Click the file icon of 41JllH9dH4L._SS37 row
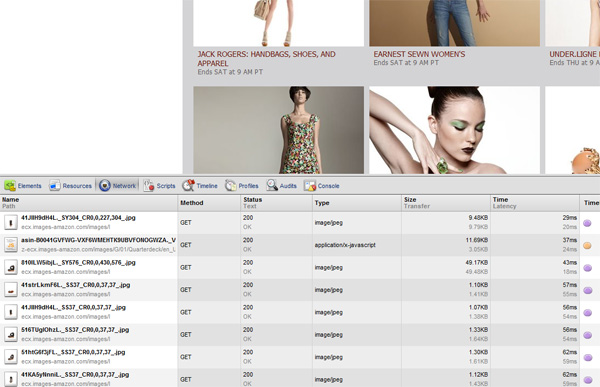Screen dimensions: 600x387 click(x=11, y=312)
